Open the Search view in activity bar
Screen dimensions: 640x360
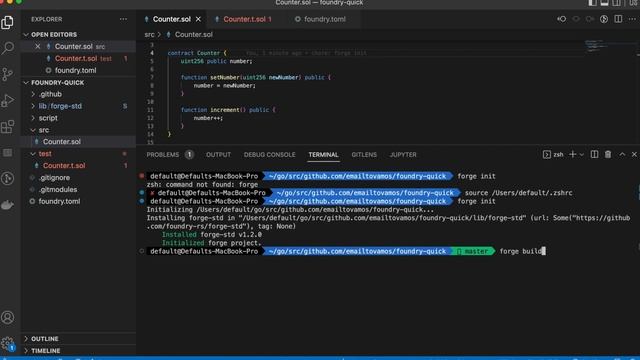pyautogui.click(x=7, y=48)
